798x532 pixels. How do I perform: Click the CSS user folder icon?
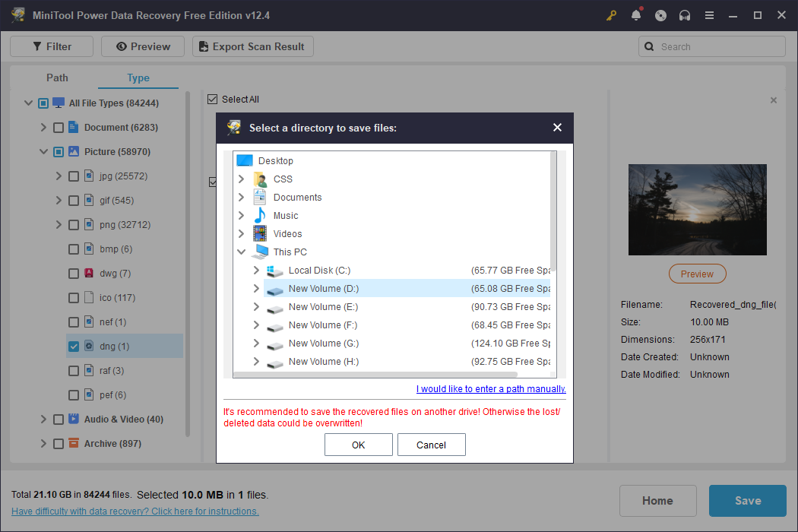260,179
